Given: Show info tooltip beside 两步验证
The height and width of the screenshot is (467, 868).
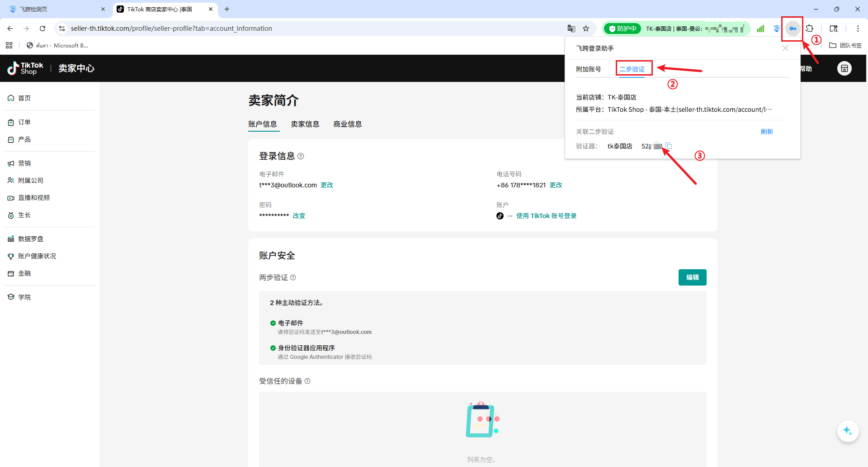Looking at the screenshot, I should tap(293, 277).
